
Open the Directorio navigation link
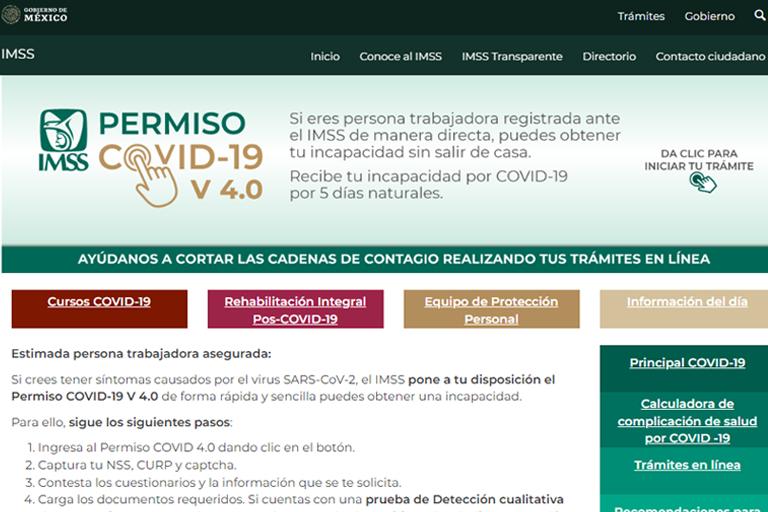pos(609,57)
